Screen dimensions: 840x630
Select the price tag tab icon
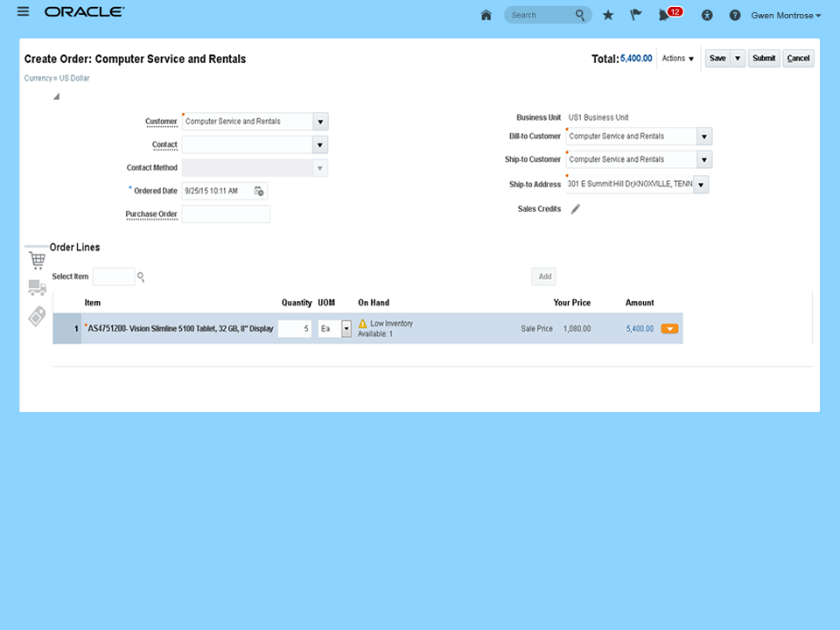(x=37, y=316)
